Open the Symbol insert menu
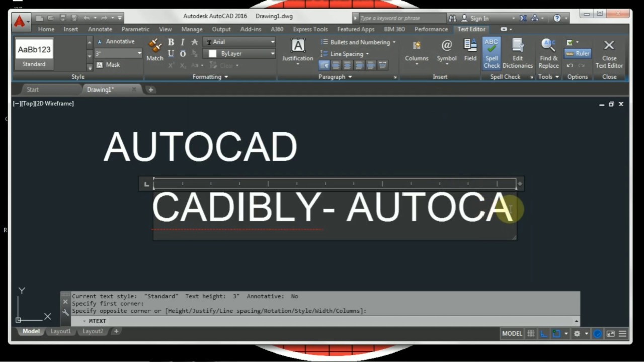644x362 pixels. (447, 52)
